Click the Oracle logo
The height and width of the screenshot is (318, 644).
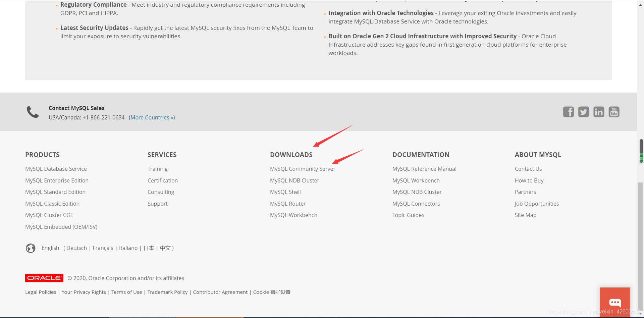(x=44, y=278)
